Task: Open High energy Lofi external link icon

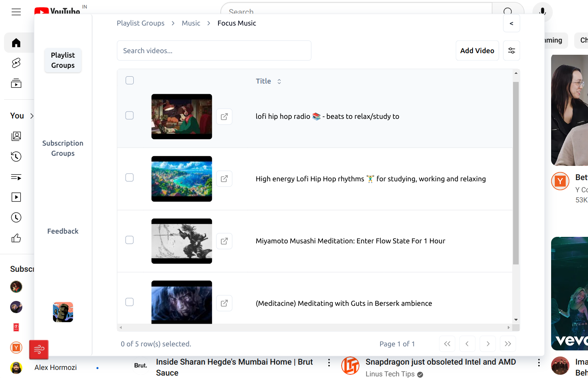Action: coord(224,179)
